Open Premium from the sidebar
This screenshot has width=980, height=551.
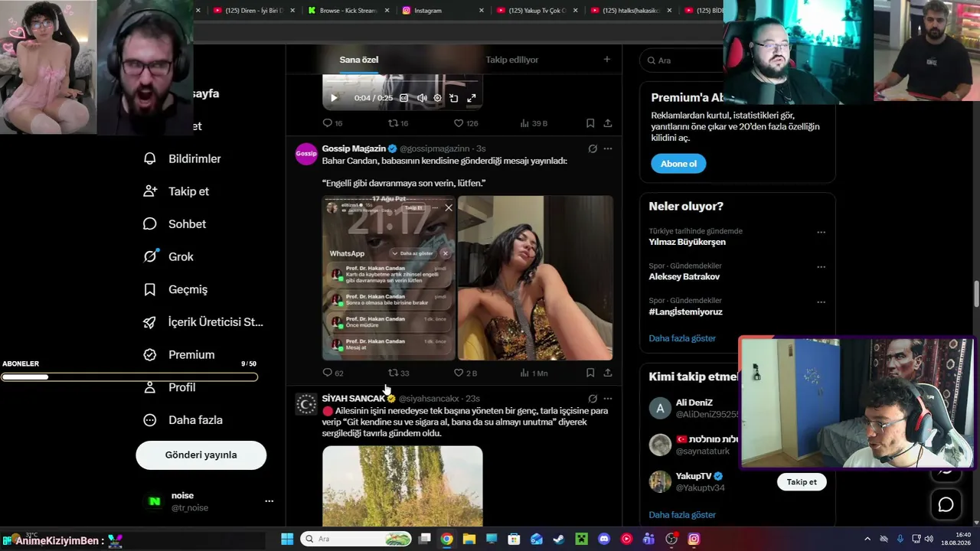click(x=178, y=354)
